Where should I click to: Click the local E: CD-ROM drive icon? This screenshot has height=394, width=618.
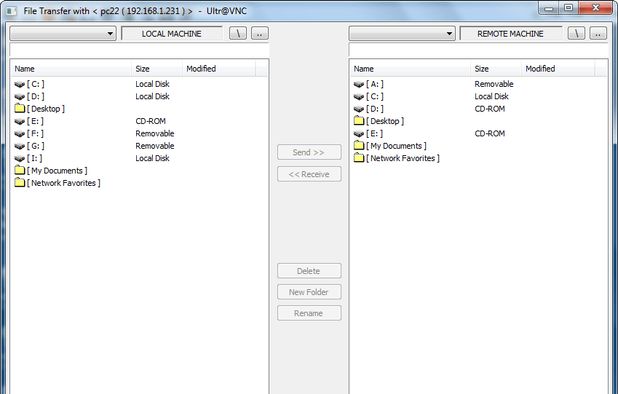[19, 121]
